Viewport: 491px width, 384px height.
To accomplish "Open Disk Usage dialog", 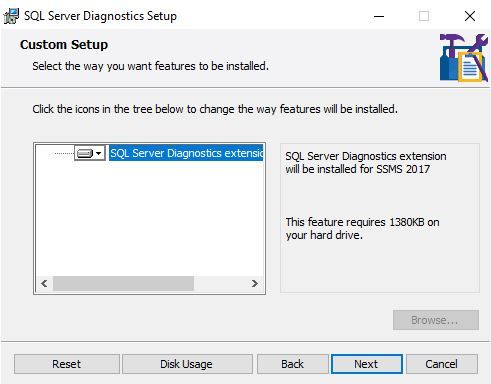I will coord(187,364).
